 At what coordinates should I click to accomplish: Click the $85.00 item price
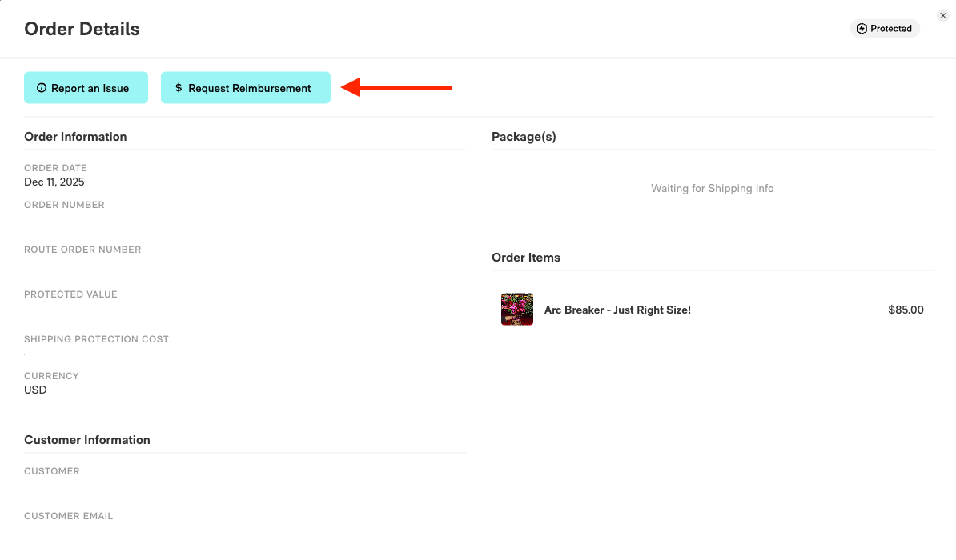click(906, 310)
